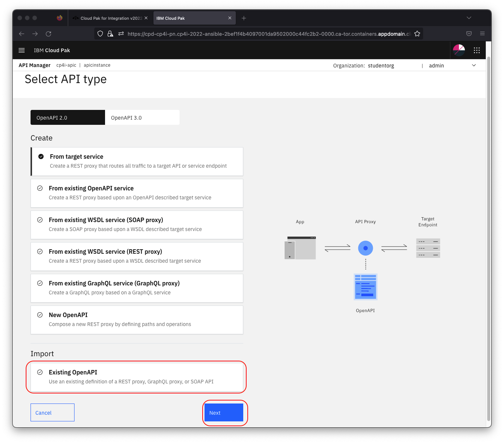Select From target service option

(137, 161)
